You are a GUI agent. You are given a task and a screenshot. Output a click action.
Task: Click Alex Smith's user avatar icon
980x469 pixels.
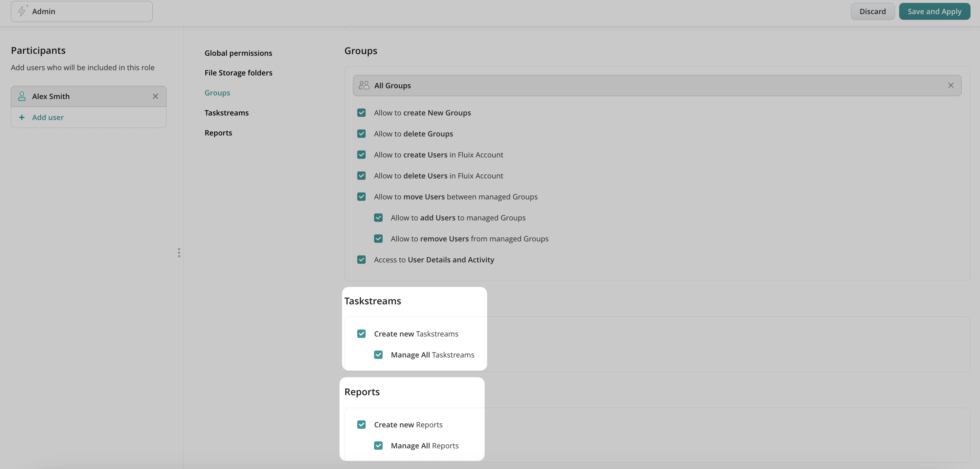click(x=22, y=96)
